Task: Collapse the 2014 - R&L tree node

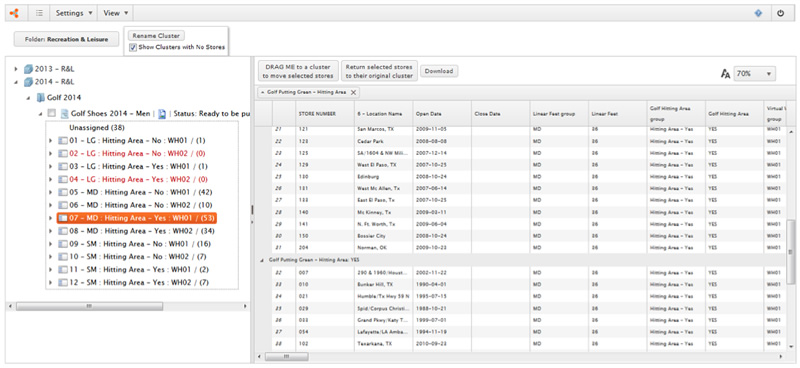Action: [16, 82]
